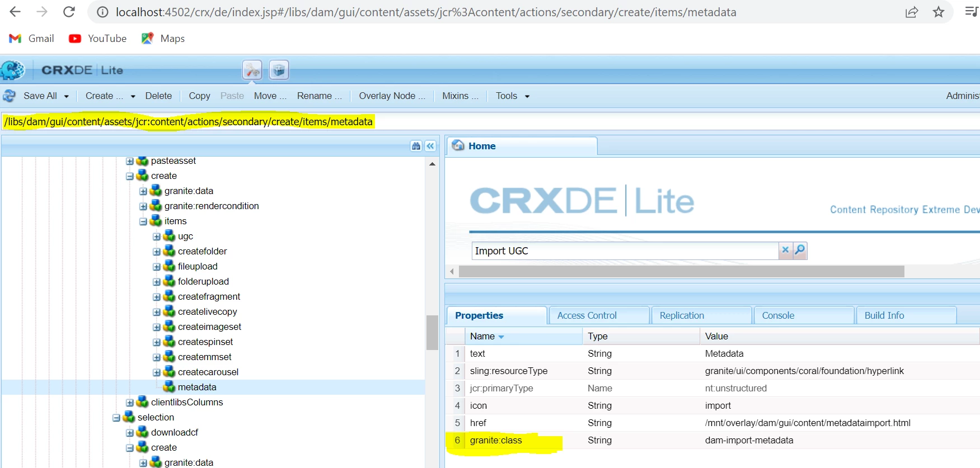
Task: Expand the fileupload node
Action: click(x=157, y=267)
